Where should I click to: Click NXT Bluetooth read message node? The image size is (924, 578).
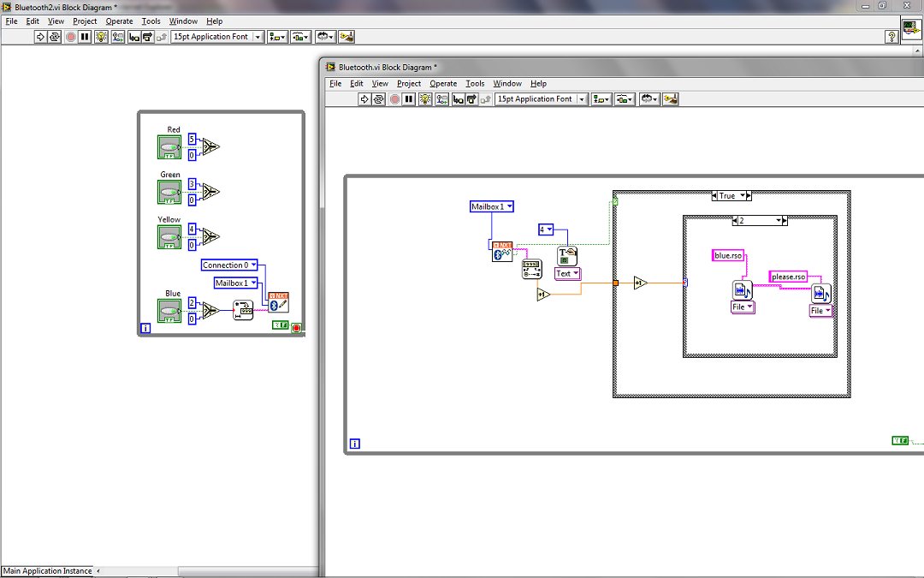click(502, 251)
